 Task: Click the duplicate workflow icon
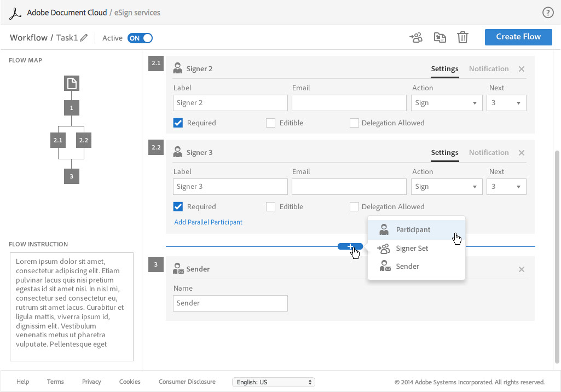point(439,37)
